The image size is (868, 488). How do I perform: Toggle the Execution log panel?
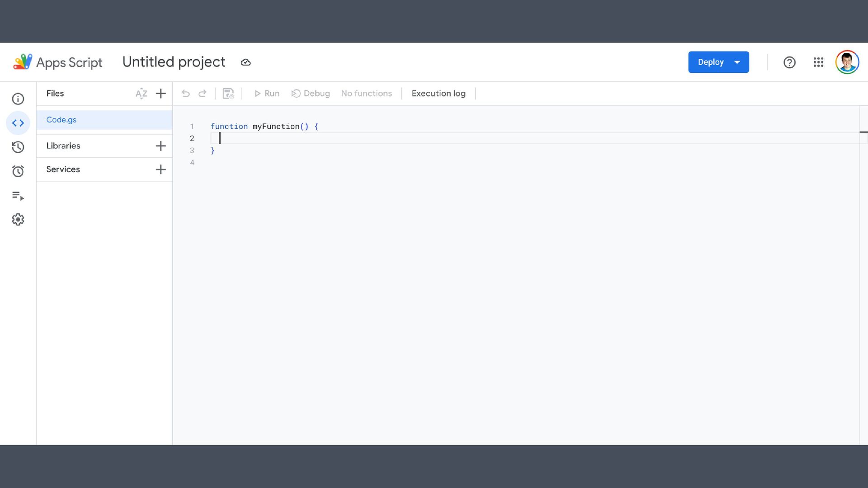point(438,94)
